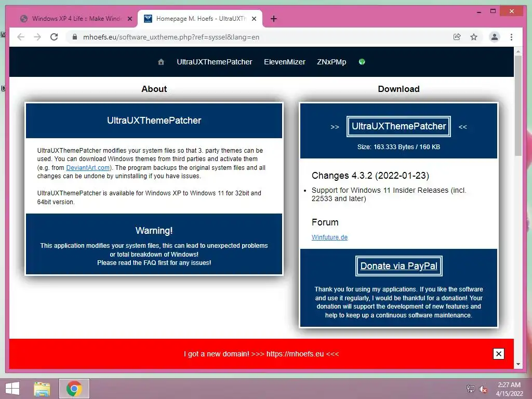
Task: Click Donate via PayPal button
Action: point(398,266)
